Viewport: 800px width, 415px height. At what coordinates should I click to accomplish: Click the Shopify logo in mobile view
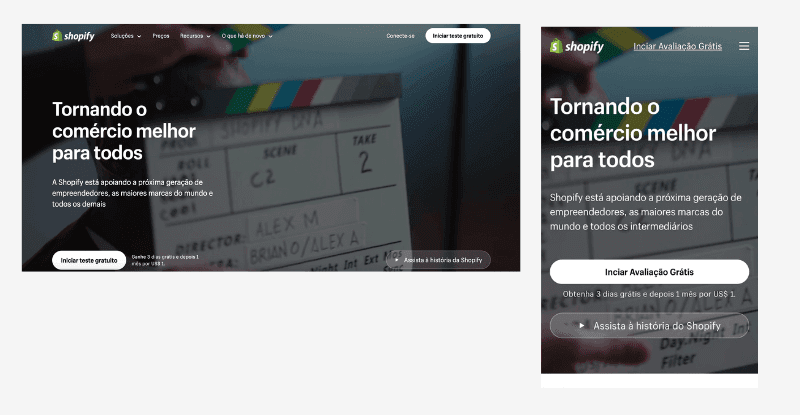tap(577, 46)
